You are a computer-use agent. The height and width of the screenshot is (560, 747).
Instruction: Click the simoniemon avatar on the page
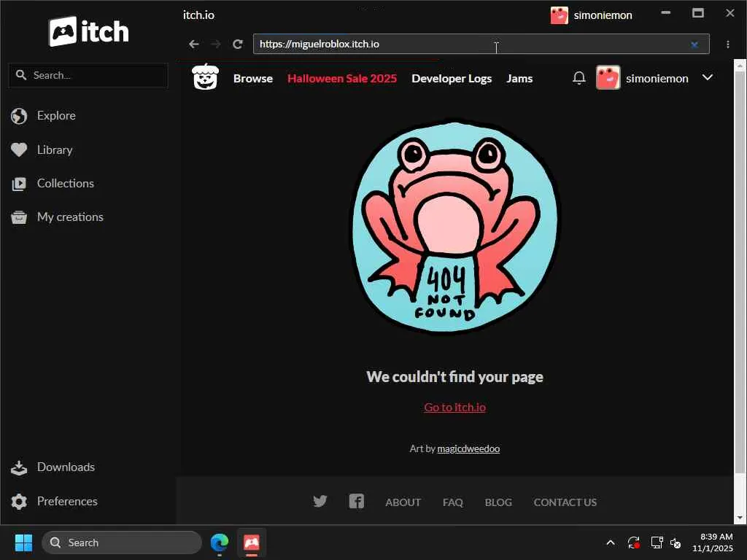[608, 77]
